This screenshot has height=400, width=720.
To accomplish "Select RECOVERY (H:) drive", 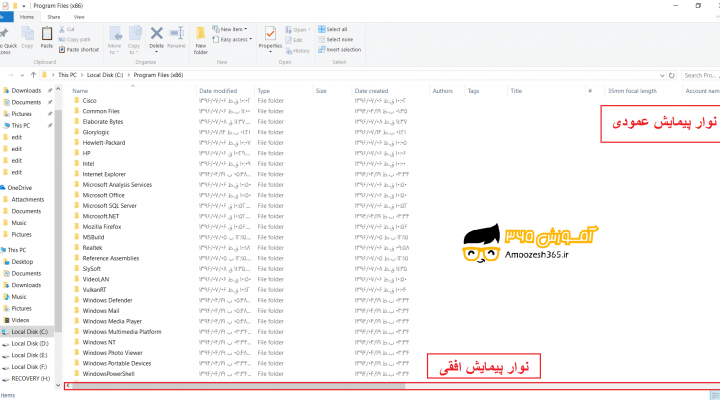I will pos(31,378).
